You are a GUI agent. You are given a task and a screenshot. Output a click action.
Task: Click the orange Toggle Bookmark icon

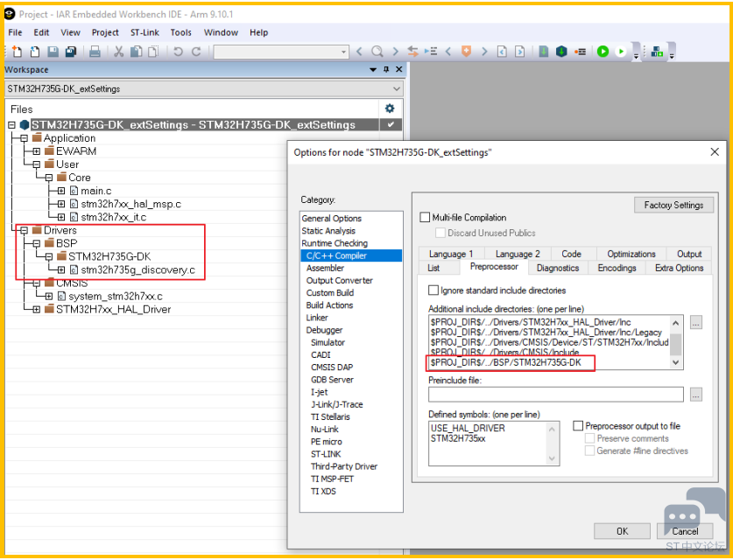click(466, 52)
